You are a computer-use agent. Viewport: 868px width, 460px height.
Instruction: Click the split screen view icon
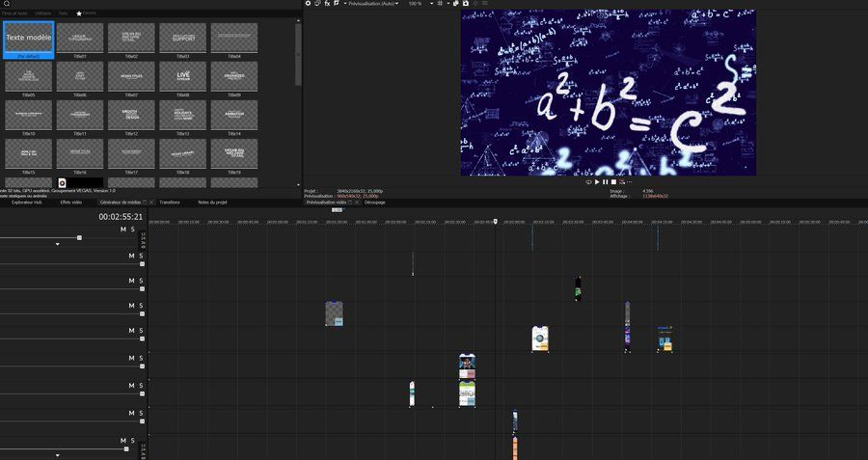pos(337,4)
